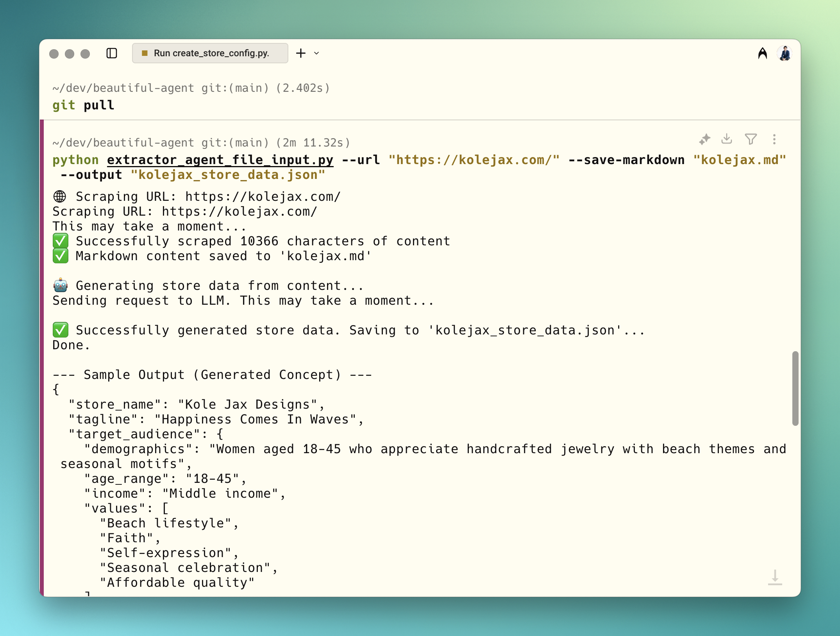
Task: Click the Scraping URL kolejax.com output link
Action: (263, 197)
